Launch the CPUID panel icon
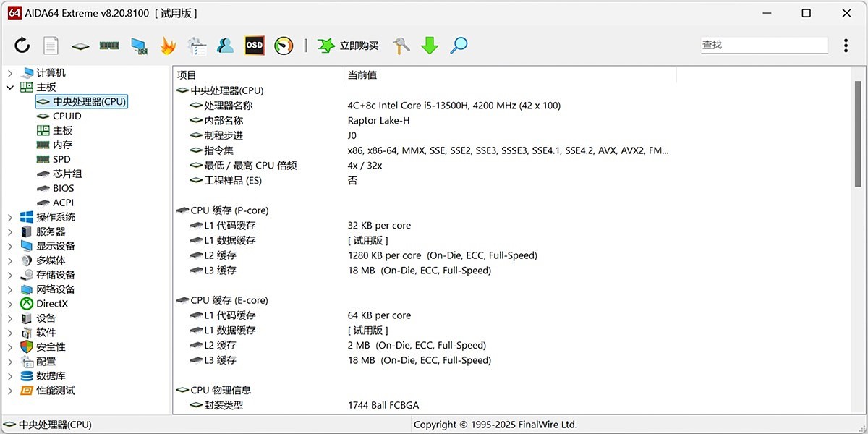868x434 pixels. point(80,45)
